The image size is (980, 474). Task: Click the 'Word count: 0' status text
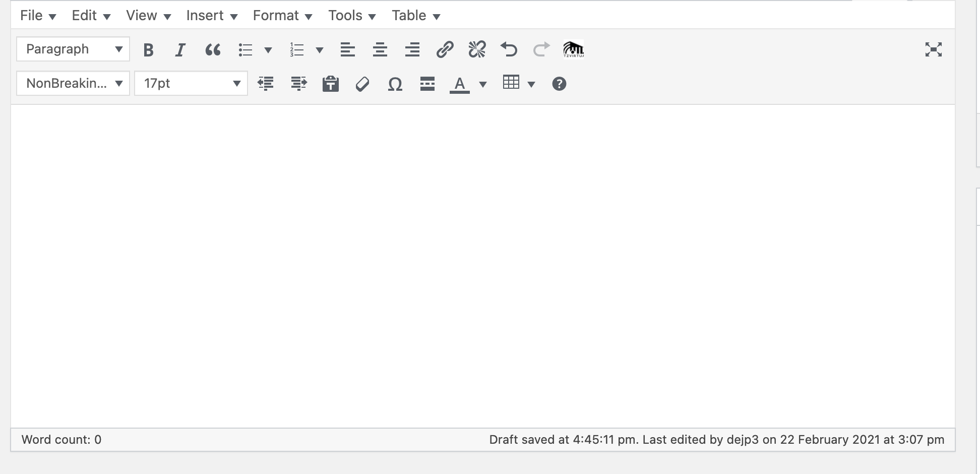pos(62,440)
